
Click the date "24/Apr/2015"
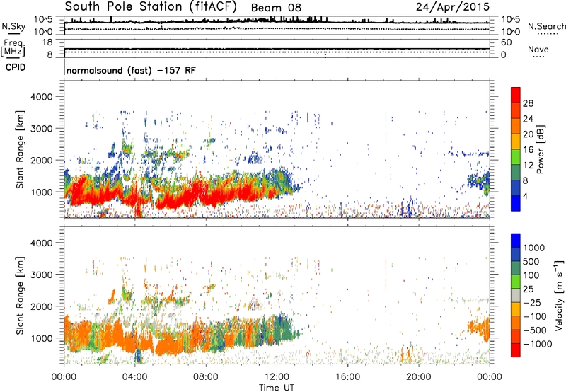[x=453, y=7]
